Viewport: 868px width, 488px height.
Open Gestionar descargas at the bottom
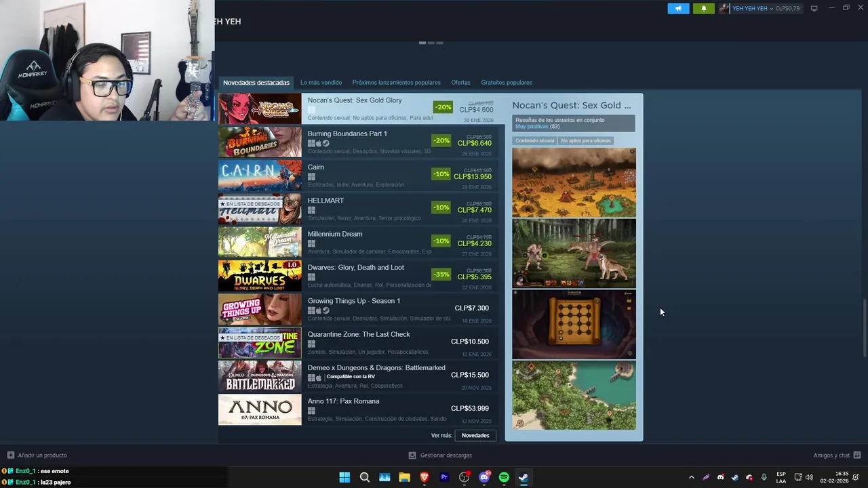point(440,455)
